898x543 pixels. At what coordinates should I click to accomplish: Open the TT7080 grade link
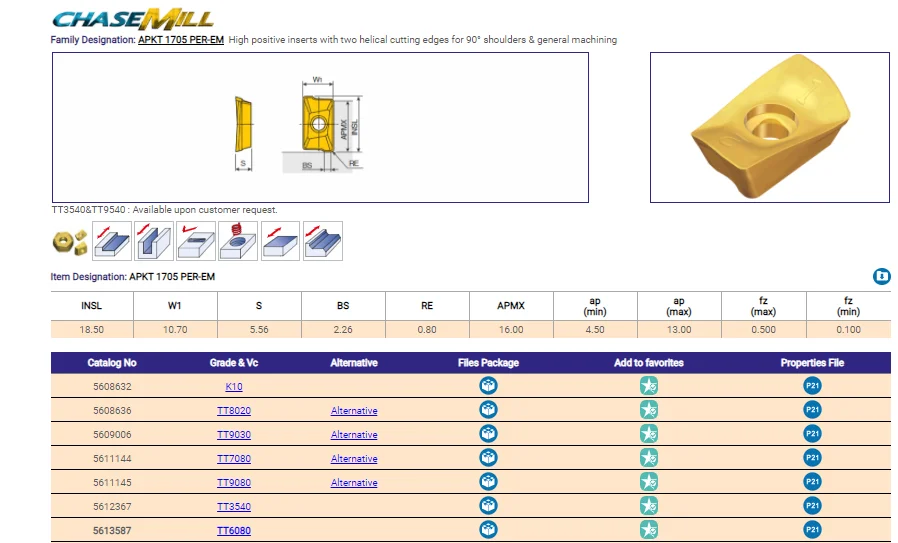point(234,459)
